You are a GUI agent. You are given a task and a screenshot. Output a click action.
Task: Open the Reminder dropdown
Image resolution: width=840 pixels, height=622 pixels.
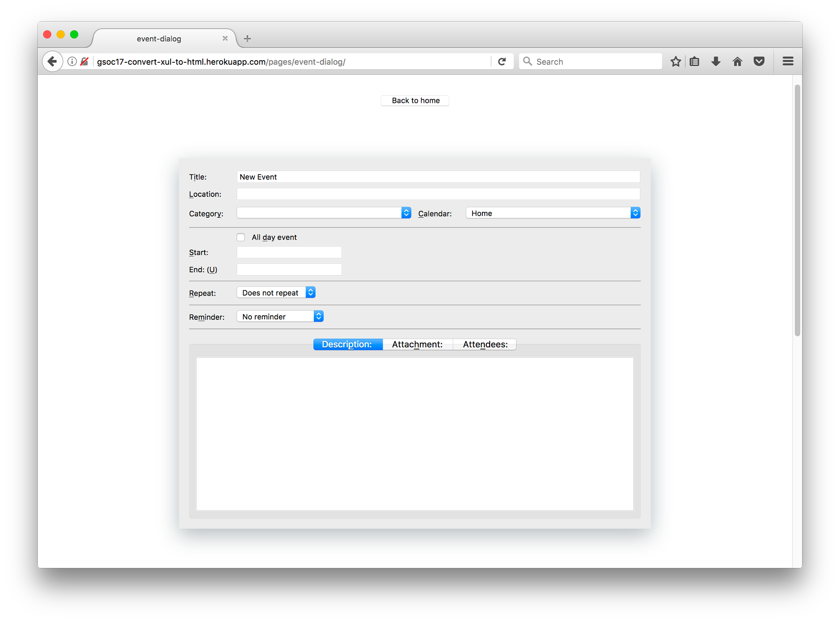point(280,316)
